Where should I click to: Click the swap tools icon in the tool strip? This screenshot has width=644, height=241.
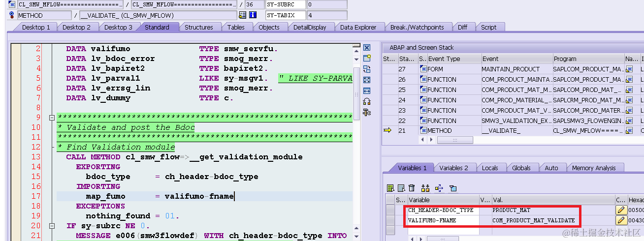367,69
